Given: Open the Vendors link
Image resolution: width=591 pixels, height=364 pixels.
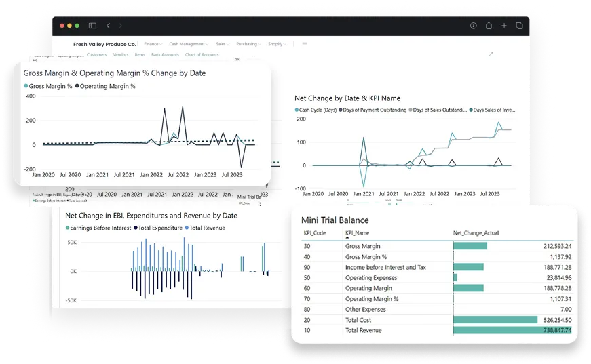Looking at the screenshot, I should (121, 54).
